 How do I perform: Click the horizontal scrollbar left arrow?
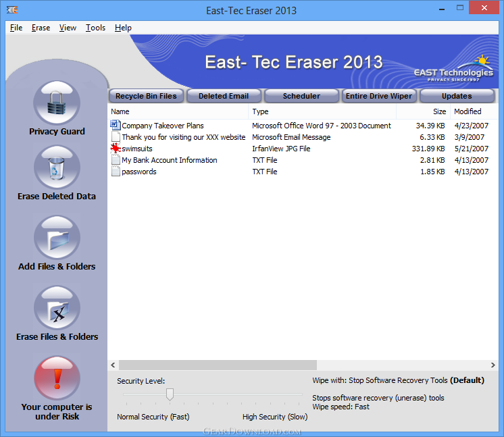point(113,365)
